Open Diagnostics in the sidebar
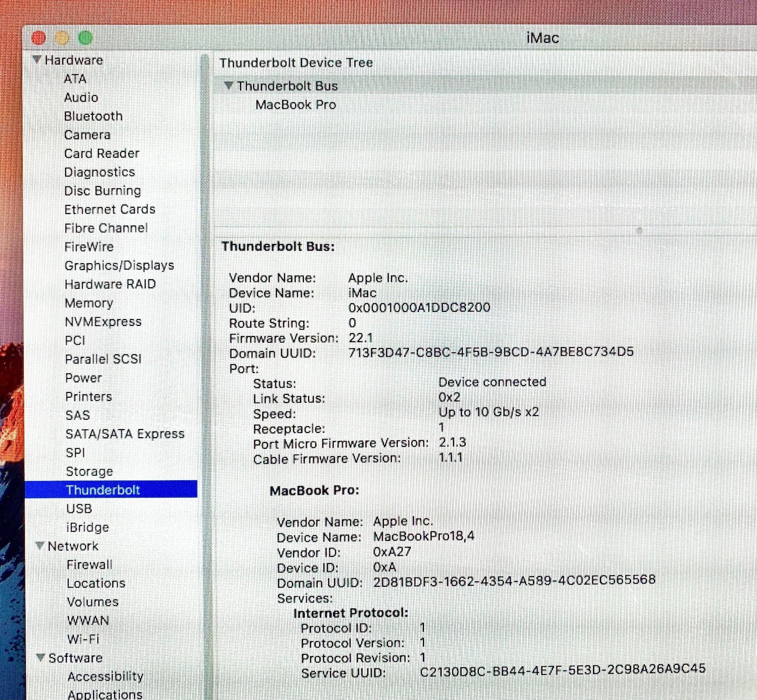This screenshot has width=757, height=700. 100,172
